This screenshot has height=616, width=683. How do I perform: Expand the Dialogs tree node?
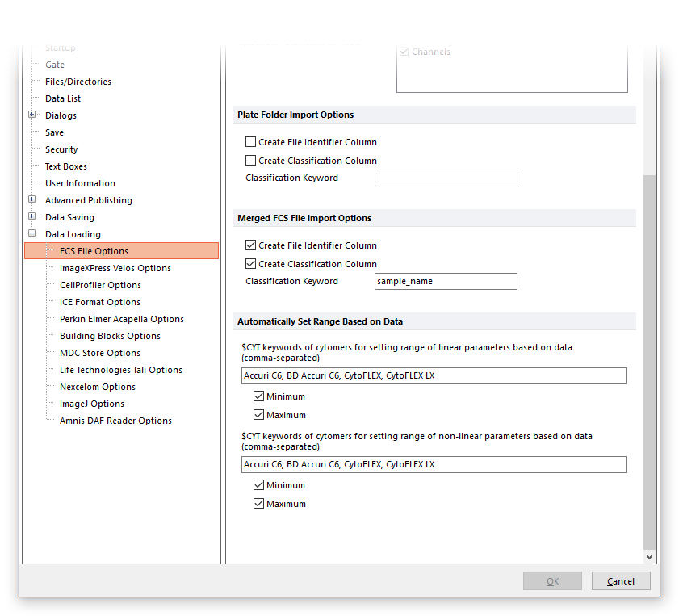[32, 115]
